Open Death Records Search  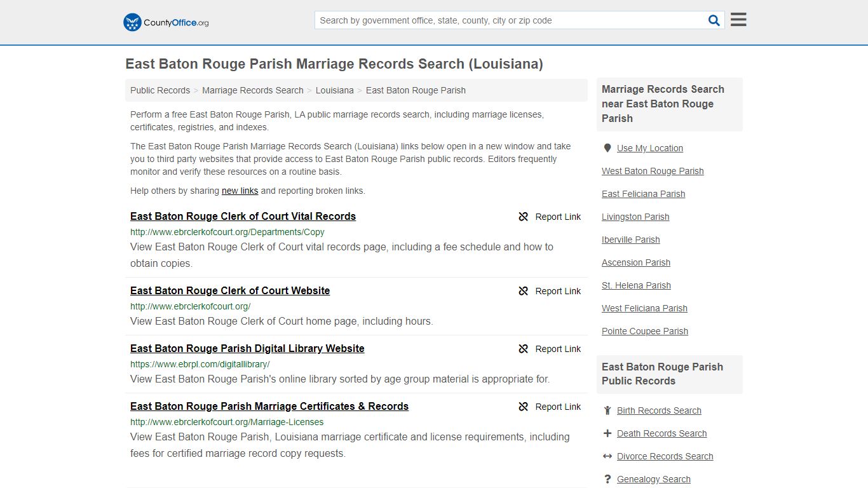[x=661, y=433]
